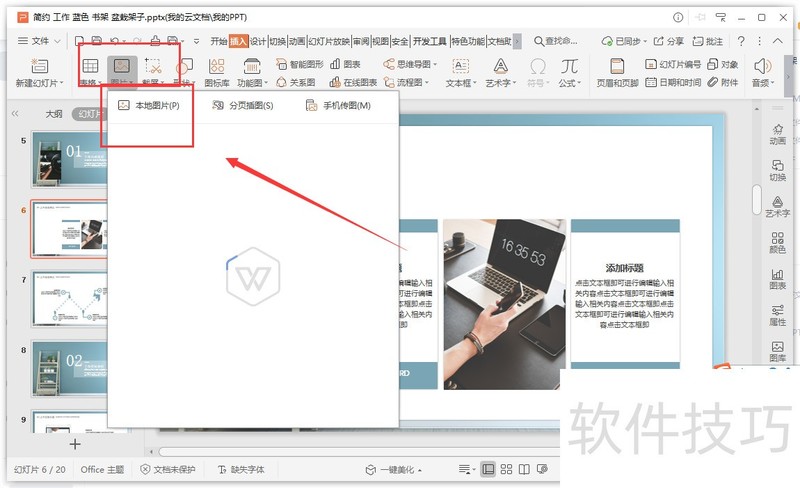Click the search commands (查找命令) field
Viewport: 800px width, 488px height.
point(556,41)
